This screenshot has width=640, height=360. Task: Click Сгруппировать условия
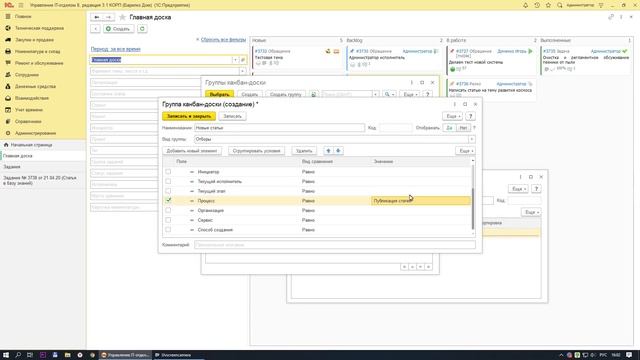(256, 151)
